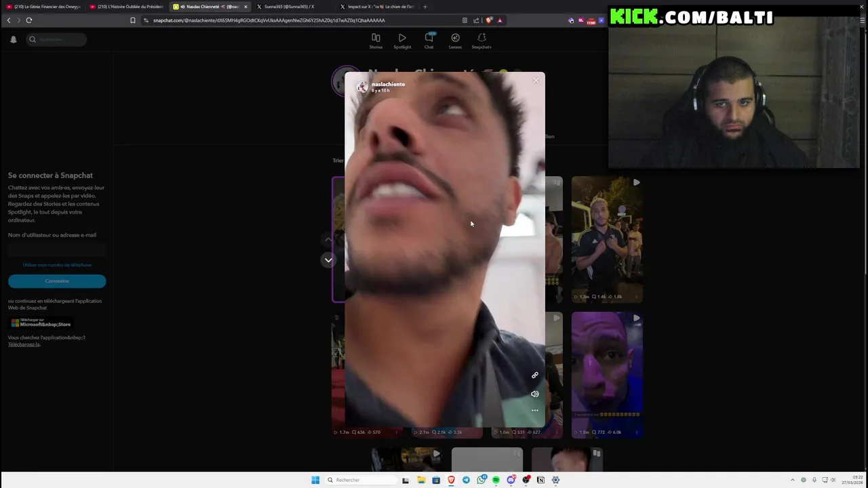Open Spotify from taskbar

coord(496,480)
